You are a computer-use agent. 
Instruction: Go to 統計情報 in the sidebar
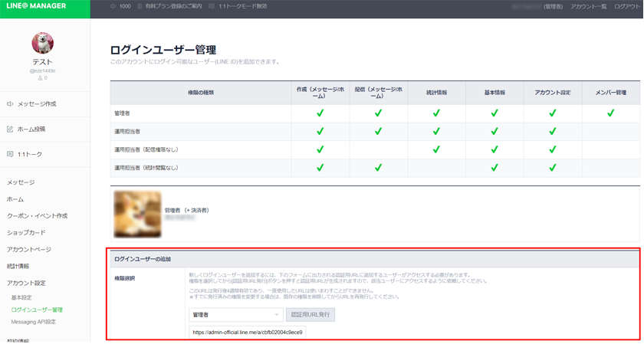[x=18, y=267]
